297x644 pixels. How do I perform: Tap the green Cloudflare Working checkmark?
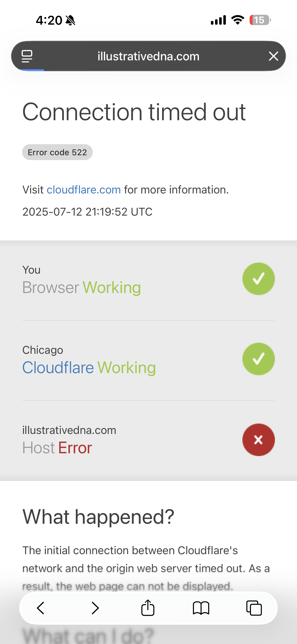point(259,359)
